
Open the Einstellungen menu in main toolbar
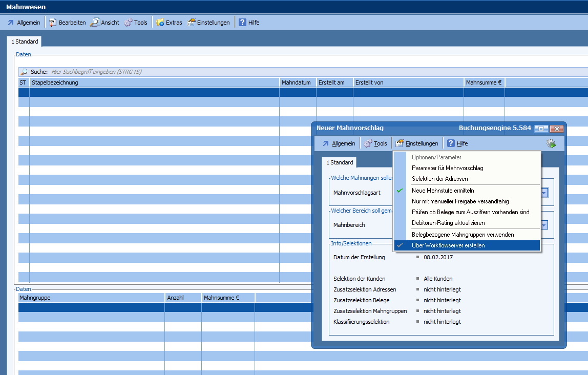pos(208,23)
